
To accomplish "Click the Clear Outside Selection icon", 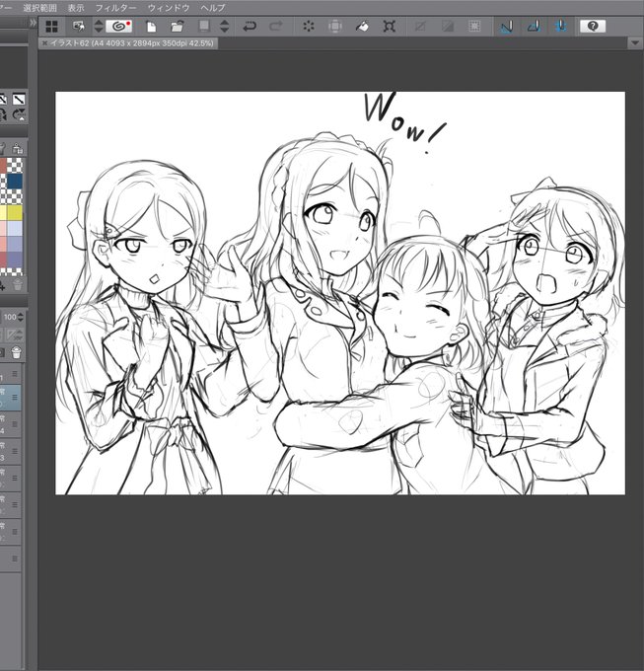I will coord(335,27).
